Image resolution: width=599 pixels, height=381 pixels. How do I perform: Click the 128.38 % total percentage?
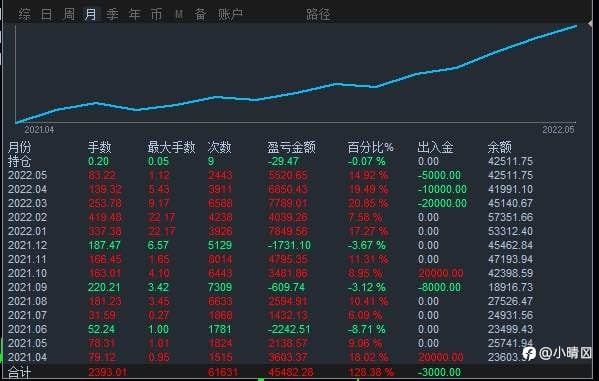click(371, 372)
